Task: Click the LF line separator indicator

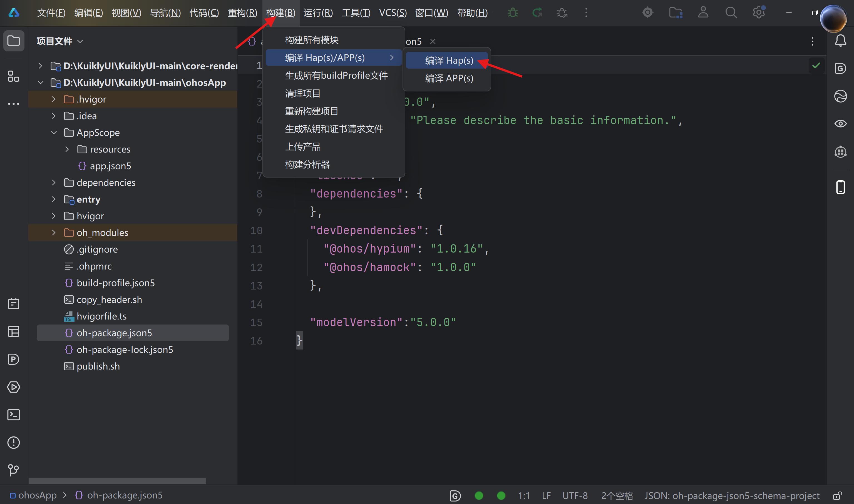Action: point(546,495)
